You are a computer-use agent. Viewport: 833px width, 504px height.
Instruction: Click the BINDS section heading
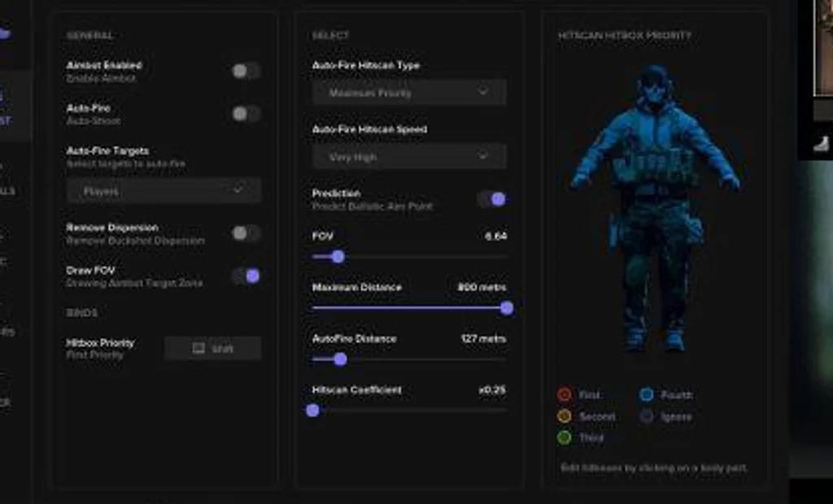click(x=82, y=313)
